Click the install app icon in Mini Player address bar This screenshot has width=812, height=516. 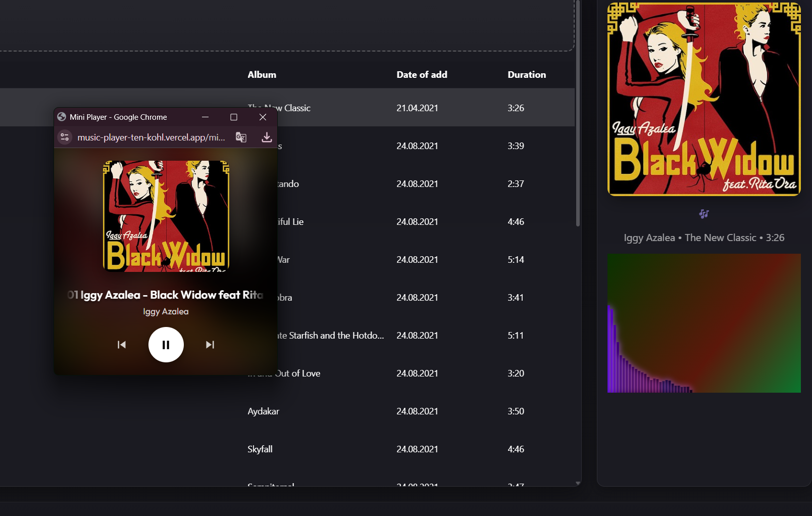(267, 137)
